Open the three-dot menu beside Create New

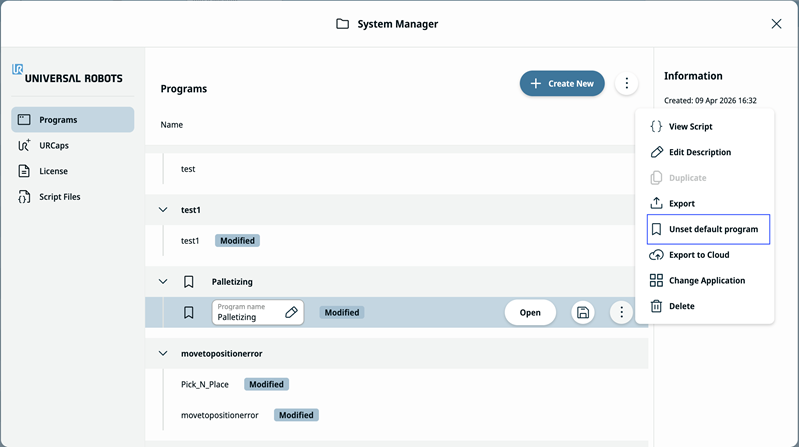[x=627, y=83]
